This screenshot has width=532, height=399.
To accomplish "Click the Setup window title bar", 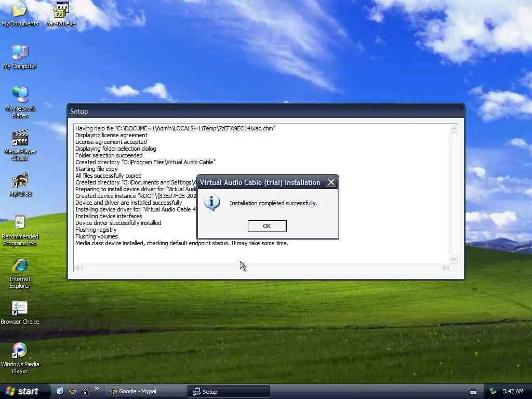I will [265, 111].
